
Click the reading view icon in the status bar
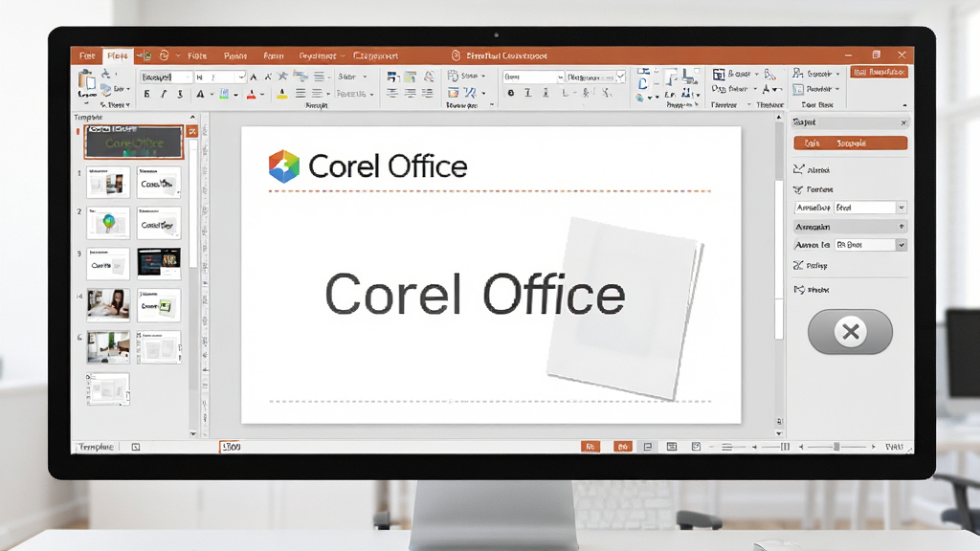(696, 447)
